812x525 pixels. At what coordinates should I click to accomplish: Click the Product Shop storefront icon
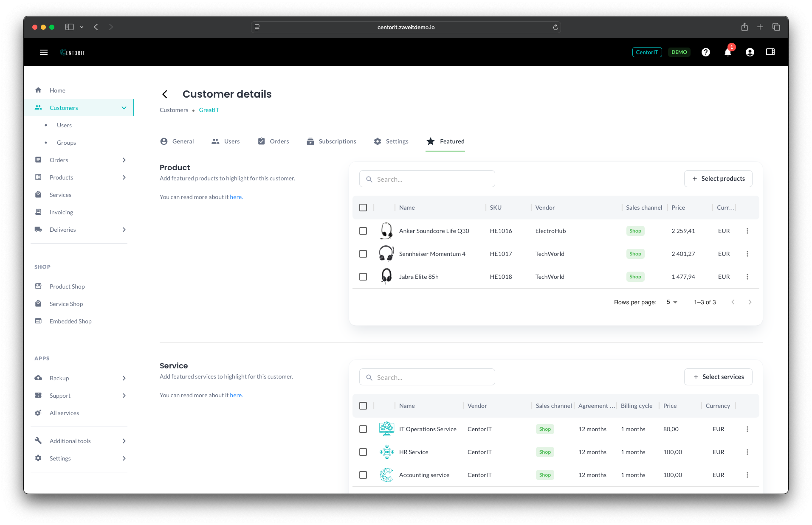tap(38, 286)
